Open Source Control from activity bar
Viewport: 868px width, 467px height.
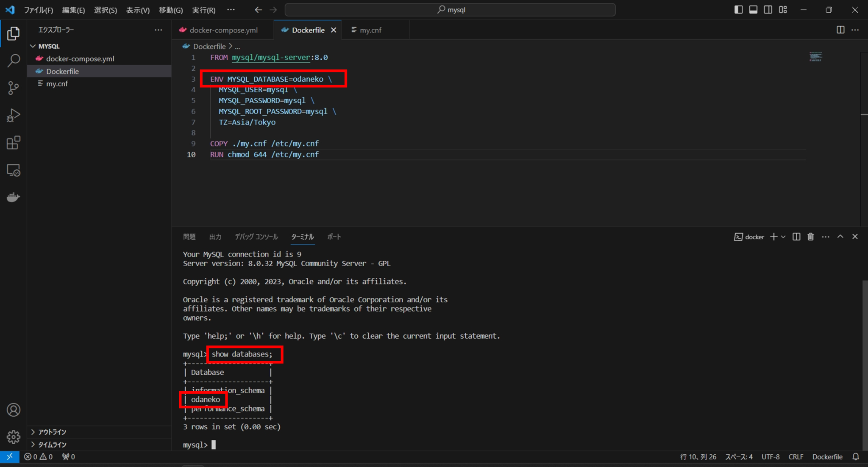pos(13,88)
